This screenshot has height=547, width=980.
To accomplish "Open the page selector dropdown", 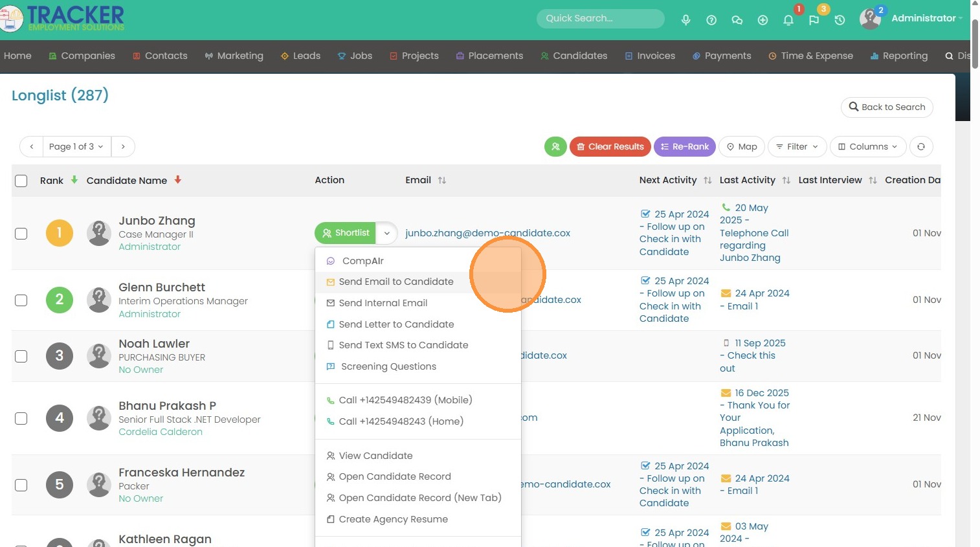I will click(x=76, y=147).
